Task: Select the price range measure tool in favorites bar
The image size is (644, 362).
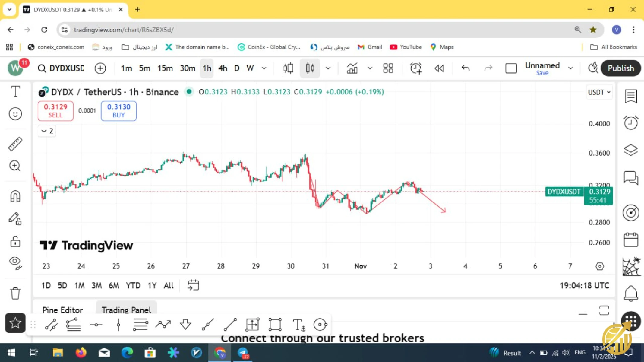Action: click(x=252, y=325)
